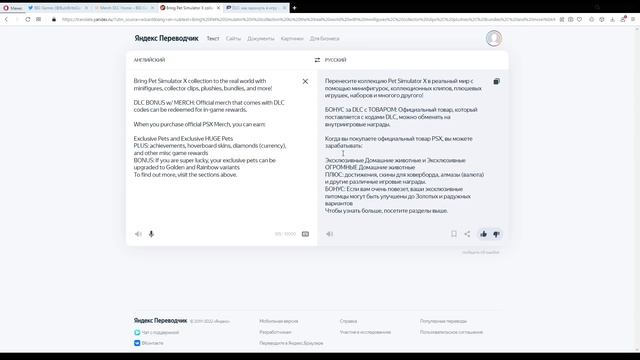Swap source and target languages
Viewport: 640px width, 360px height.
pyautogui.click(x=317, y=60)
